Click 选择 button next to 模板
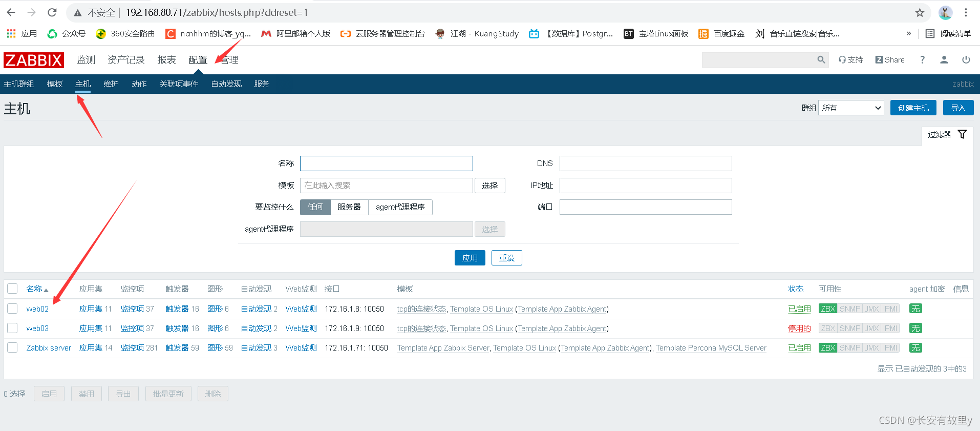Image resolution: width=980 pixels, height=431 pixels. (x=490, y=186)
